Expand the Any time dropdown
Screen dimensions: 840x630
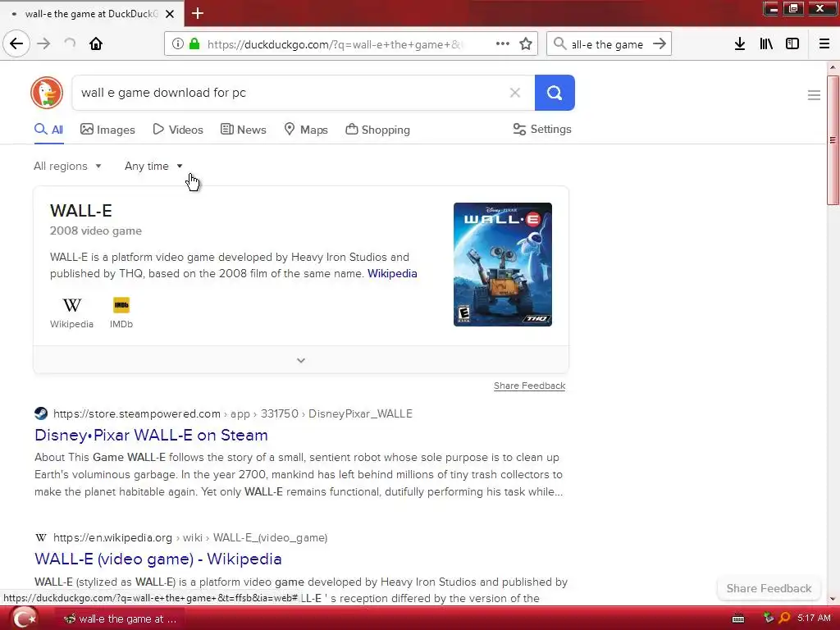point(153,166)
